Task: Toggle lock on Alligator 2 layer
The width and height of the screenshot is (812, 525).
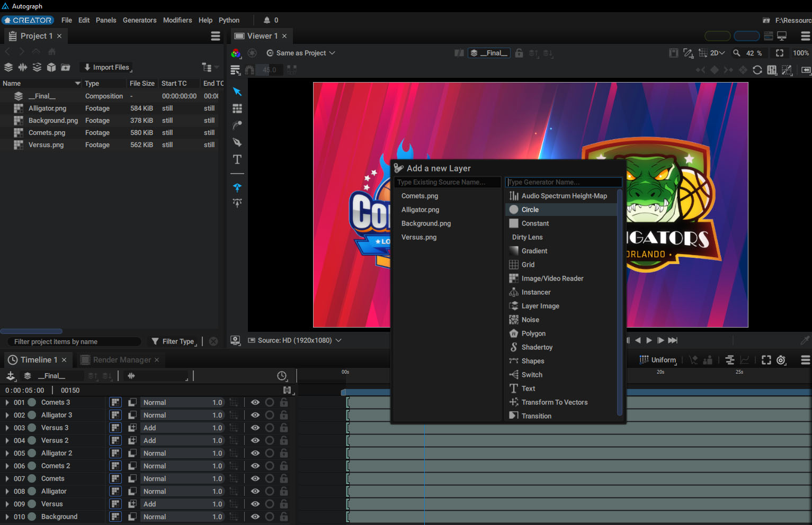Action: (284, 453)
